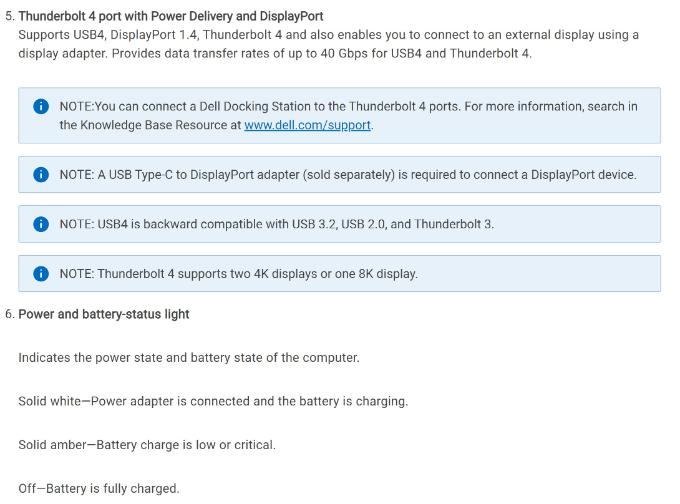Click the list number 6 marker
Viewport: 680px width, 504px height.
9,314
